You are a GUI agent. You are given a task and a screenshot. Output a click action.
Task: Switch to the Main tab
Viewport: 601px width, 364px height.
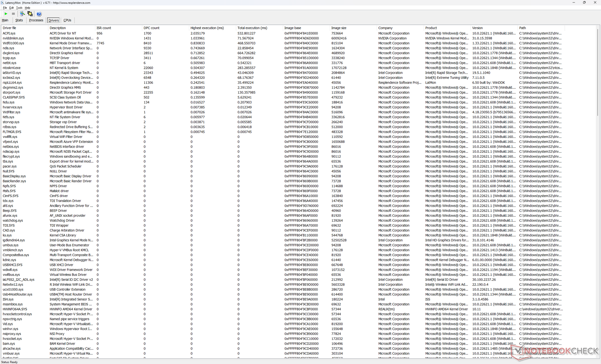tap(5, 20)
